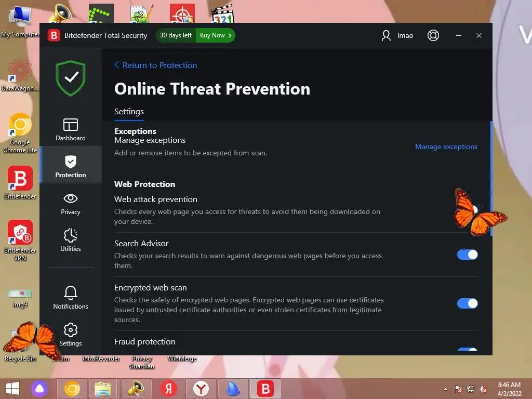Select DataWagon desktop shortcut
This screenshot has width=532, height=399.
coord(20,75)
